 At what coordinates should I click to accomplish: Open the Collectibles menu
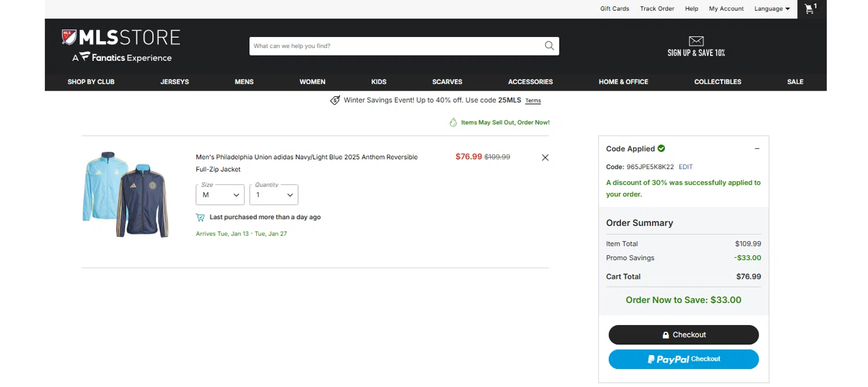(x=718, y=82)
